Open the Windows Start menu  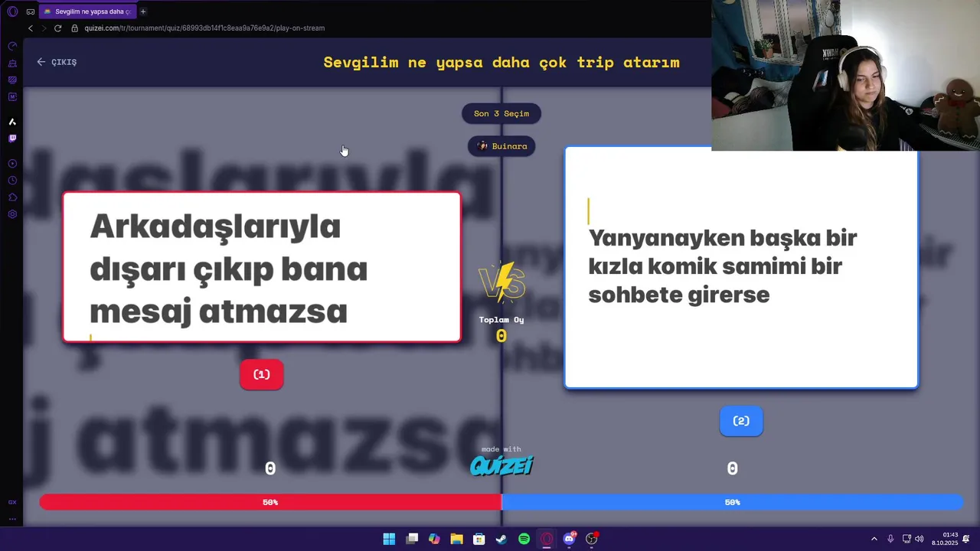[x=389, y=539]
